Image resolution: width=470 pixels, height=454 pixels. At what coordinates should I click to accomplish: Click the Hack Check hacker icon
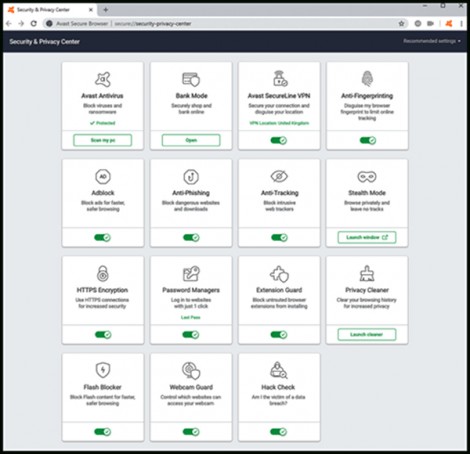click(x=279, y=370)
